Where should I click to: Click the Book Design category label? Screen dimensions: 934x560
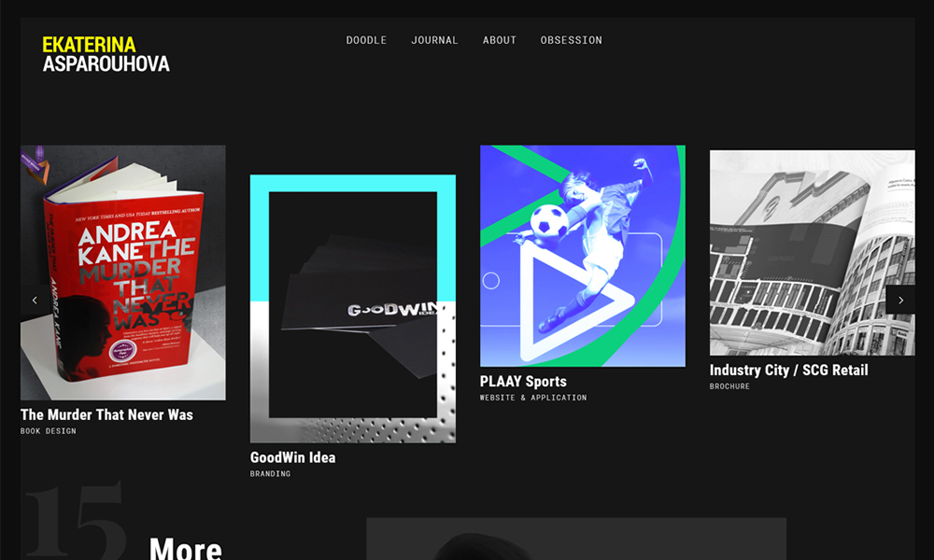(x=49, y=431)
